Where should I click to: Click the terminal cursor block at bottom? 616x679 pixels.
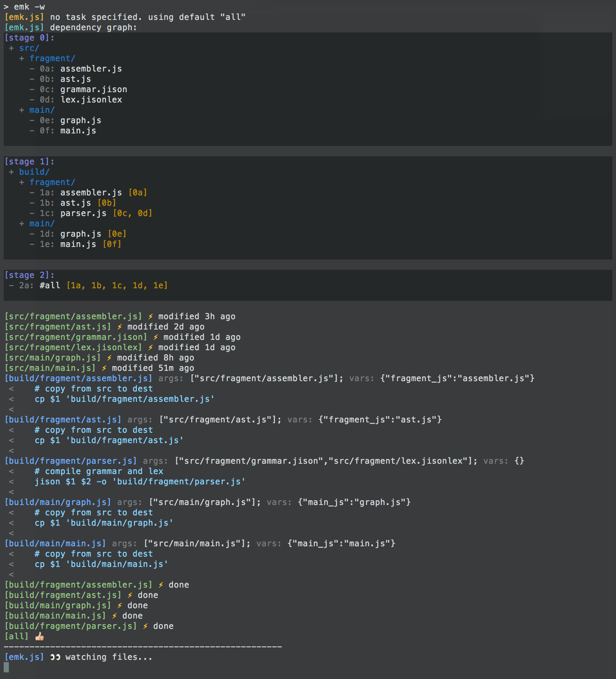point(6,668)
